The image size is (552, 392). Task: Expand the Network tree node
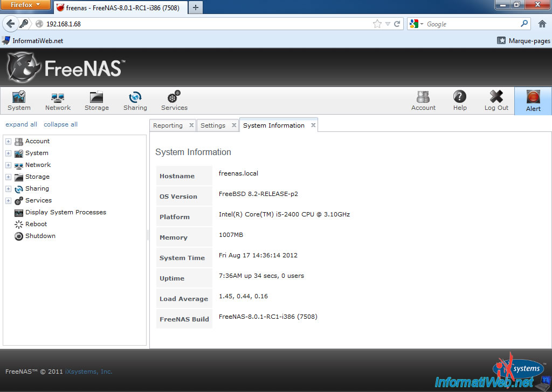[9, 165]
